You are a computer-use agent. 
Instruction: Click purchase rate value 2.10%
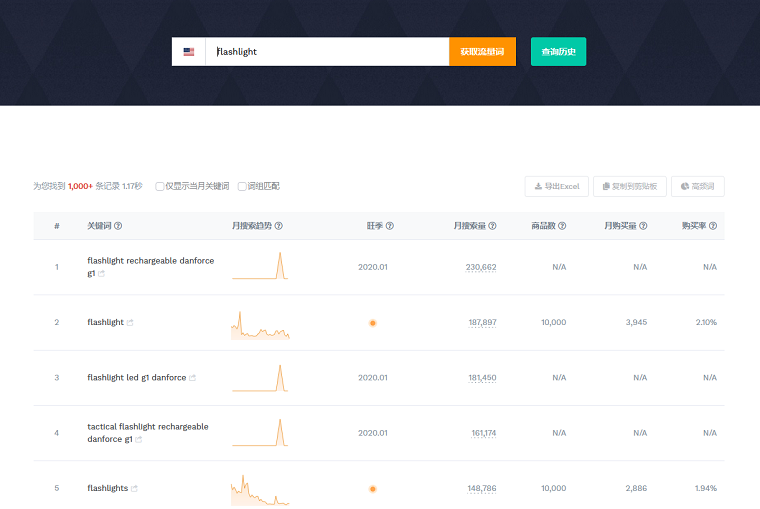(706, 322)
